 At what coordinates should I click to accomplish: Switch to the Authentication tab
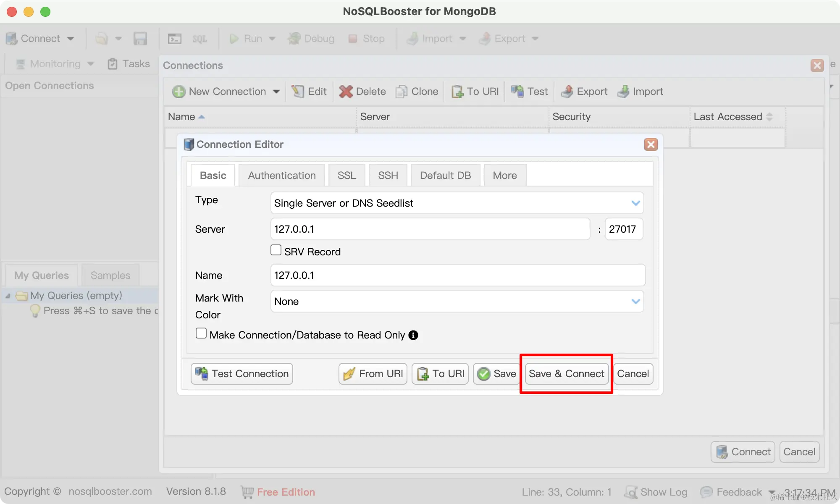pos(281,175)
